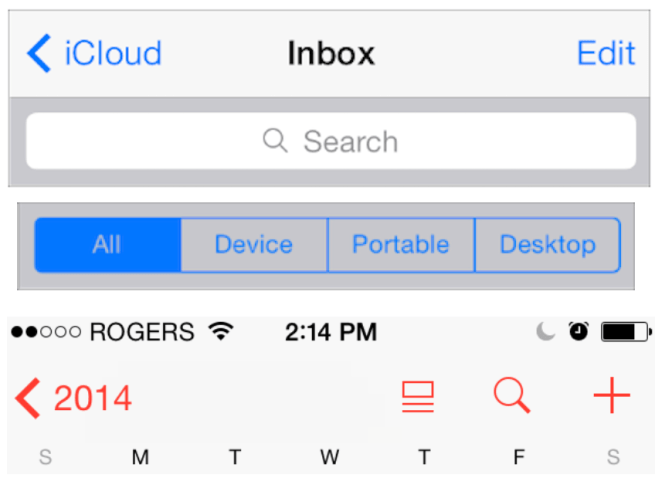Tap the iCloud back chevron arrow
Screen dimensions: 655x488
pyautogui.click(x=39, y=53)
